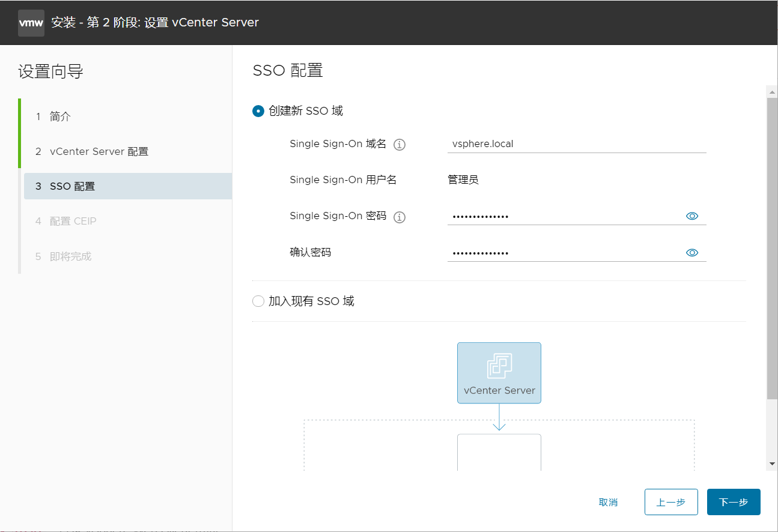Viewport: 778px width, 532px height.
Task: Click the vmw logo in the title bar
Action: click(x=31, y=22)
